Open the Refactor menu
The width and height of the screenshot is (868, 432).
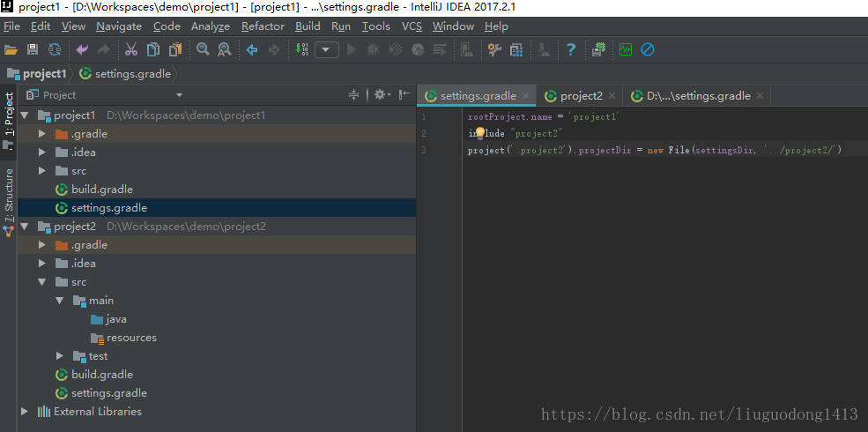click(263, 26)
